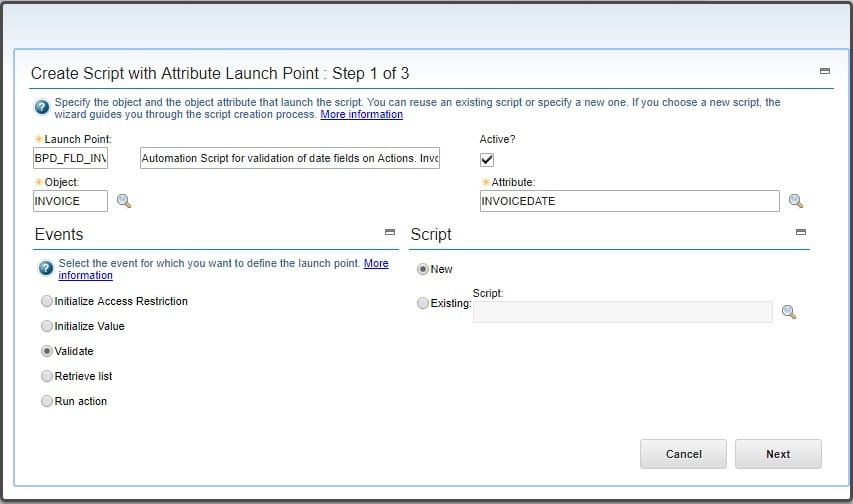Select the Validate event radio button

[x=47, y=351]
